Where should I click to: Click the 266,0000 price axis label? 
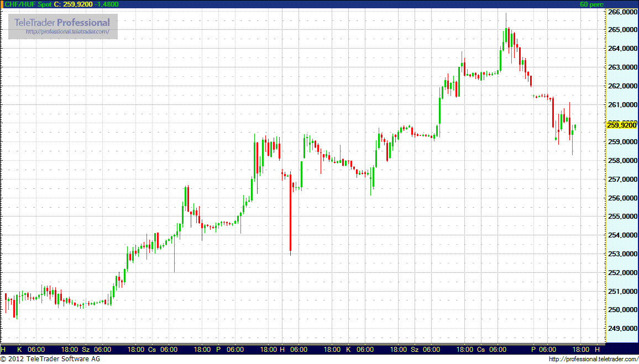click(622, 12)
